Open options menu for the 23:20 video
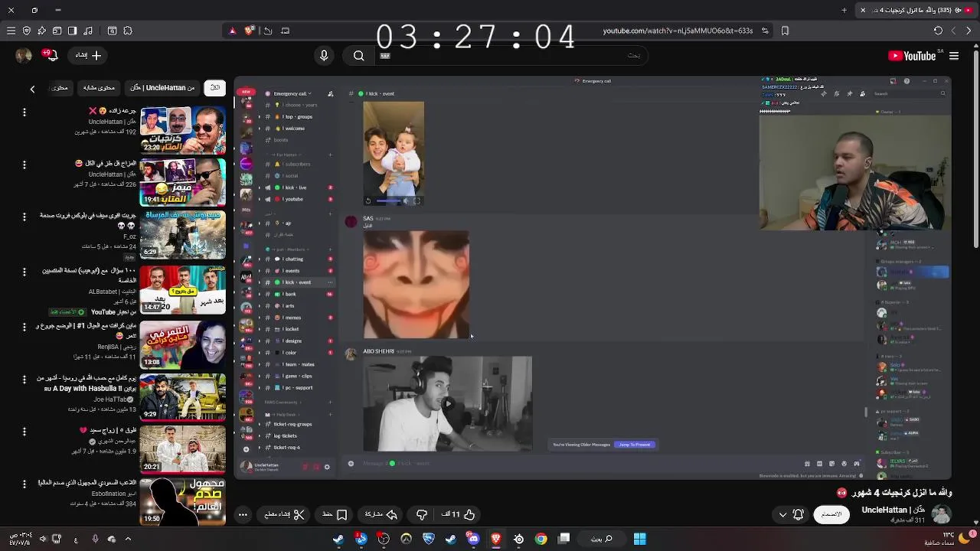 pos(24,112)
